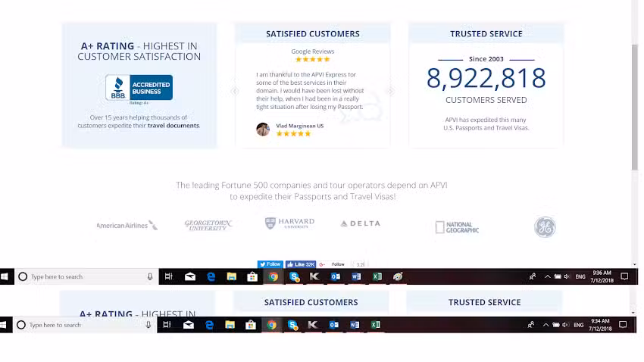Viewport: 644px width, 362px height.
Task: Click the Google+ Follow button
Action: click(x=333, y=264)
